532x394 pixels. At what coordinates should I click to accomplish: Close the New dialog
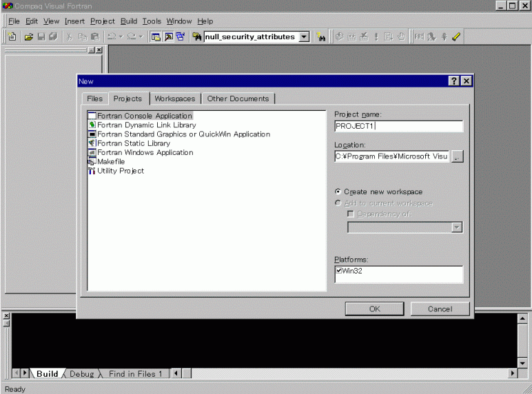pyautogui.click(x=467, y=81)
